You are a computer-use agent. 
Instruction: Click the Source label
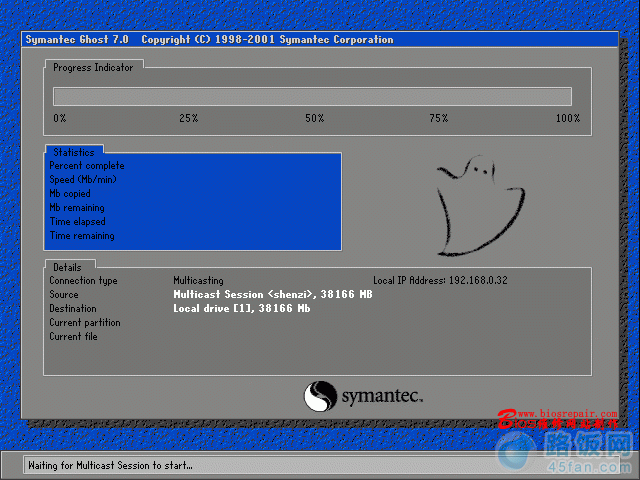point(64,294)
